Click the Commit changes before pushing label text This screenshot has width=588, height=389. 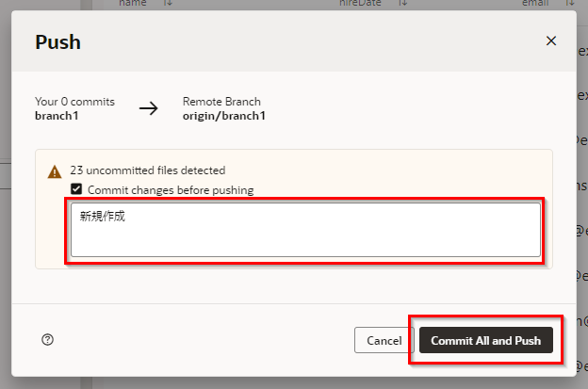point(171,189)
